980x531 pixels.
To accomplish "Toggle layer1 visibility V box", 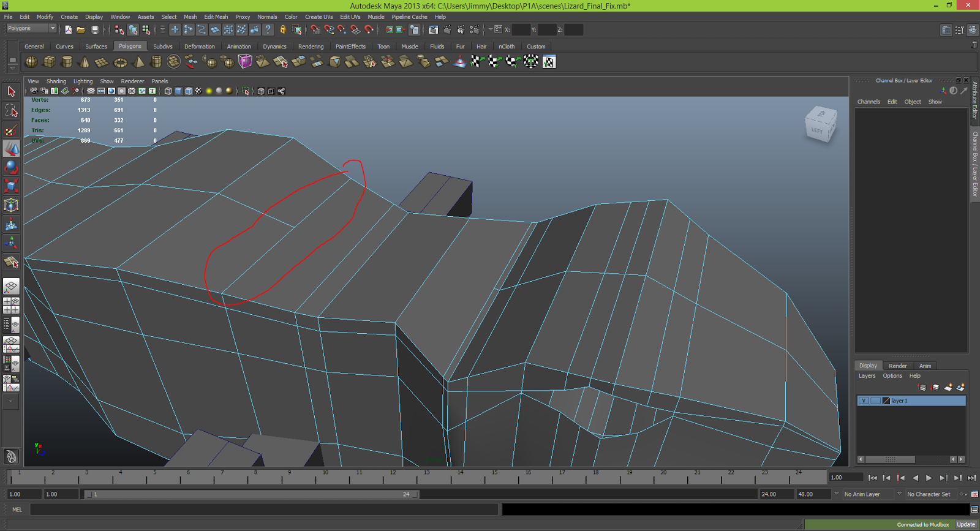I will 864,401.
